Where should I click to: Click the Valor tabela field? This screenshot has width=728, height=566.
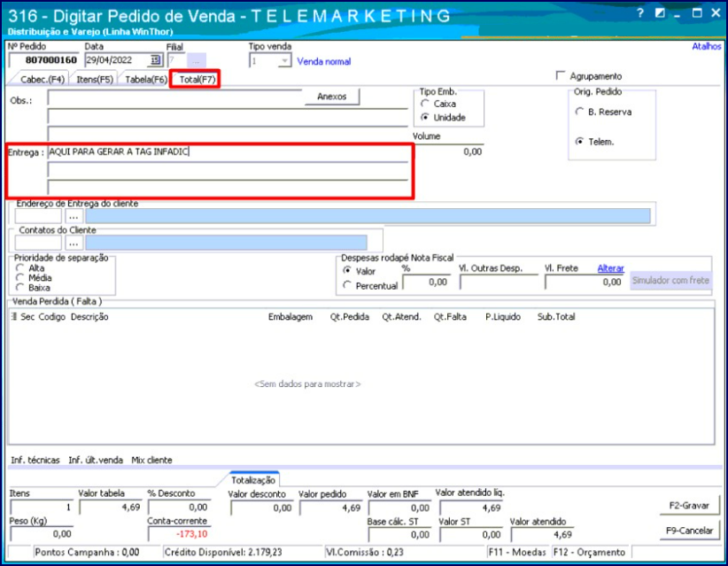coord(110,507)
